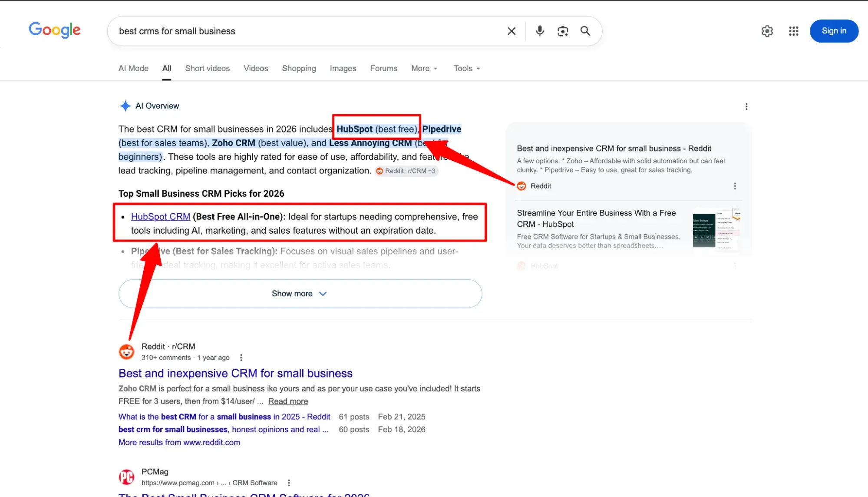
Task: Click Reddit favicon in r/CRM result
Action: [127, 352]
